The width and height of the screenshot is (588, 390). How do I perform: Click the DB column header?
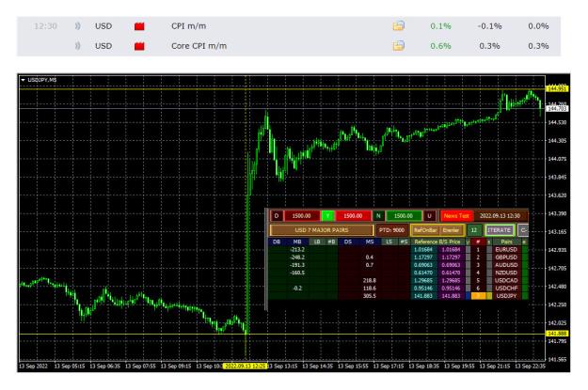click(277, 242)
